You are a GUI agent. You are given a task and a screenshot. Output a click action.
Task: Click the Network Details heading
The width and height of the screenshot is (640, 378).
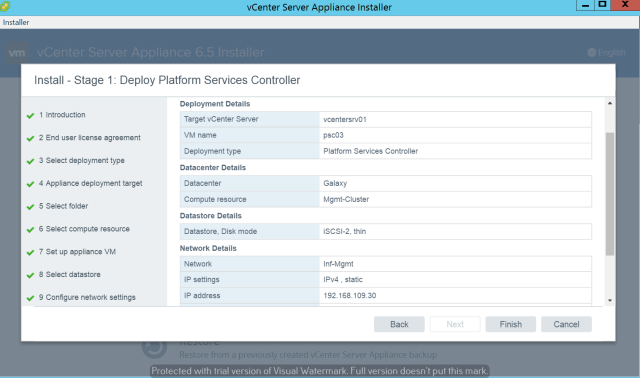(x=208, y=248)
